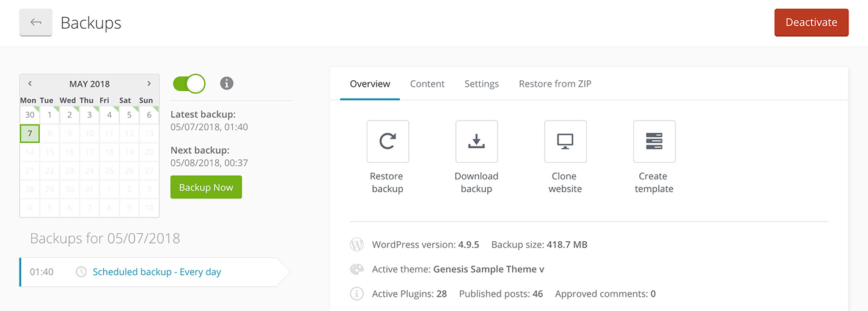Image resolution: width=868 pixels, height=311 pixels.
Task: Click the red Deactivate button
Action: (811, 23)
